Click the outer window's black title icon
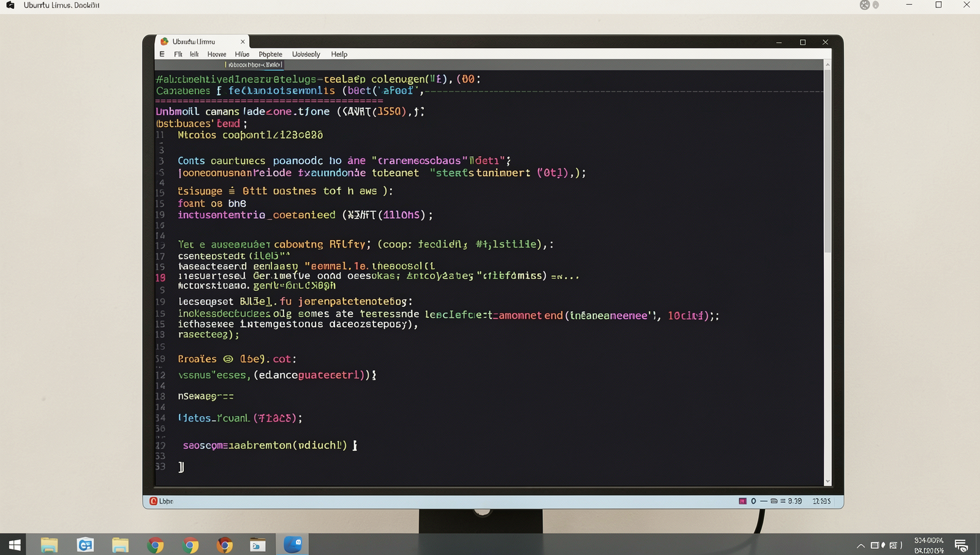This screenshot has width=980, height=555. (x=10, y=5)
